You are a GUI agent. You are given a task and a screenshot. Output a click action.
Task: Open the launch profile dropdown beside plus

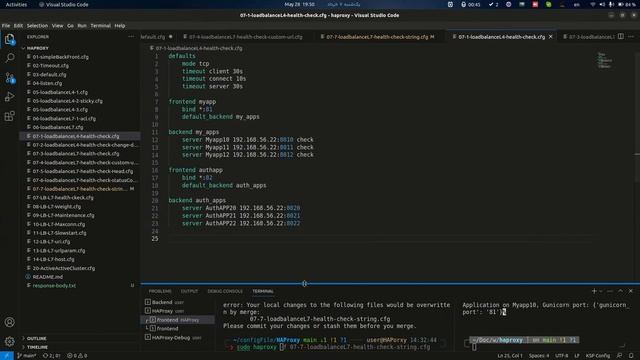click(x=601, y=291)
